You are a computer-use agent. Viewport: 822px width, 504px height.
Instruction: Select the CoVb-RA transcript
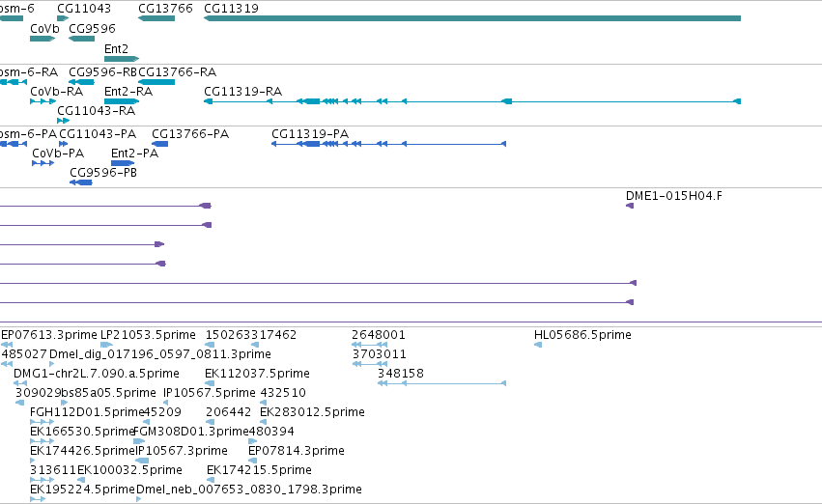pyautogui.click(x=43, y=101)
